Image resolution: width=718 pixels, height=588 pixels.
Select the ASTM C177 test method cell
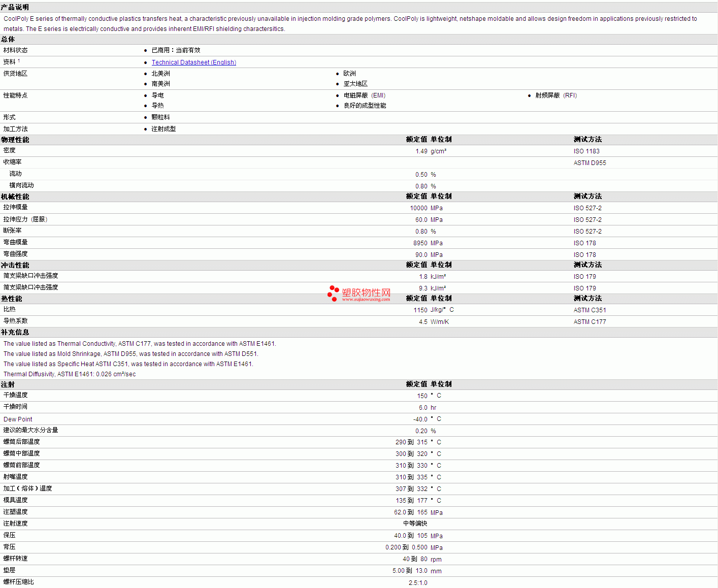(590, 322)
